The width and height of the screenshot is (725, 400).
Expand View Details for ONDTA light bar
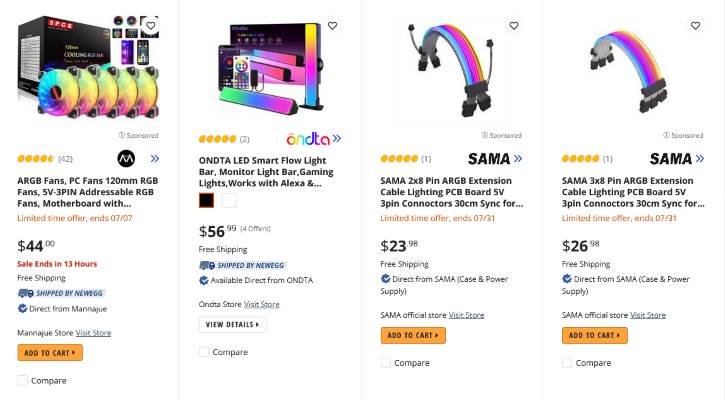pos(233,324)
